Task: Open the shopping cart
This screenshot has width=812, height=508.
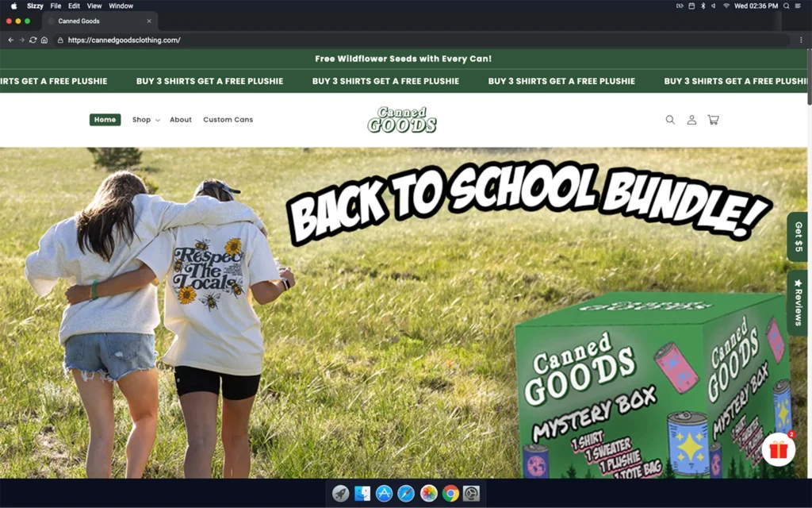Action: 713,120
